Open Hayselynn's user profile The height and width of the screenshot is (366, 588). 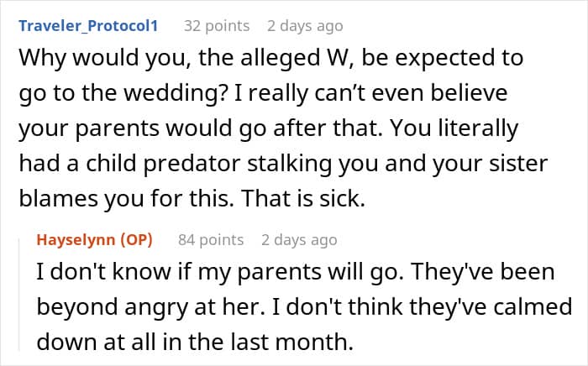pyautogui.click(x=76, y=240)
